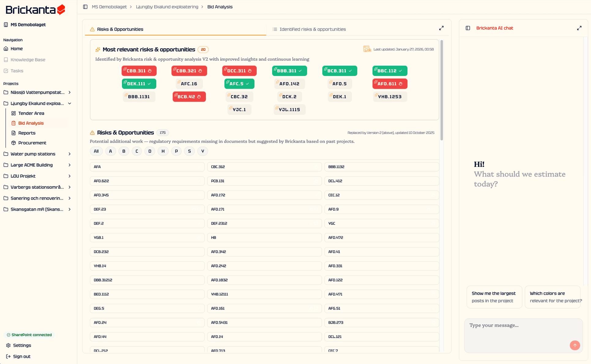The height and width of the screenshot is (364, 591).
Task: Click the Sign out icon
Action: pyautogui.click(x=8, y=356)
